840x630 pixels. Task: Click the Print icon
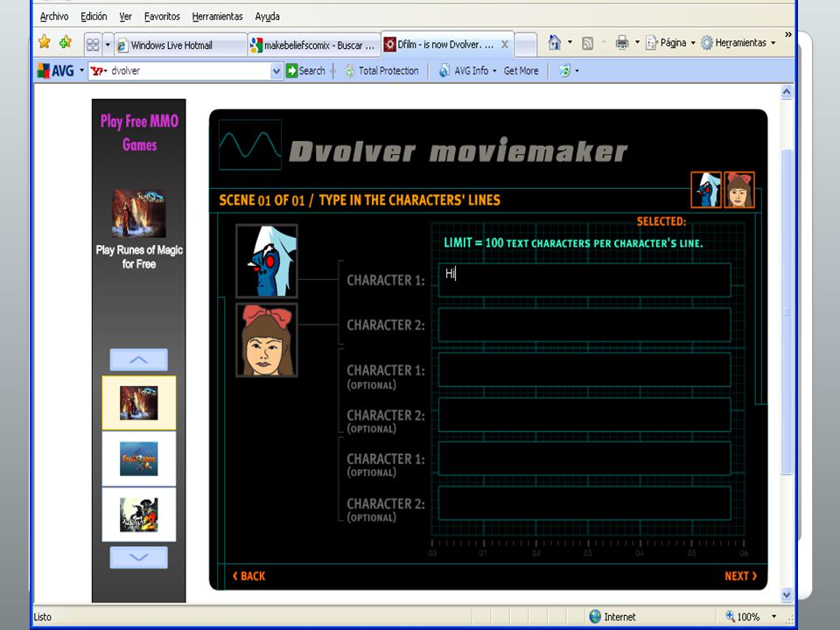(621, 42)
